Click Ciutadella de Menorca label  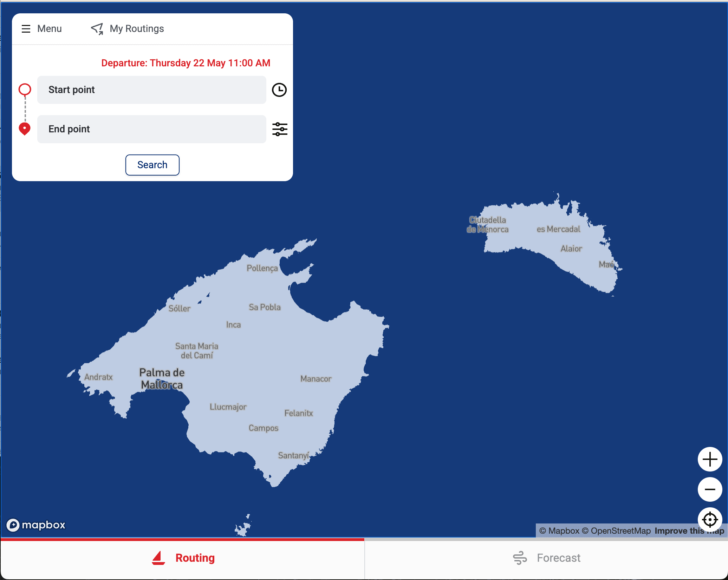coord(488,225)
